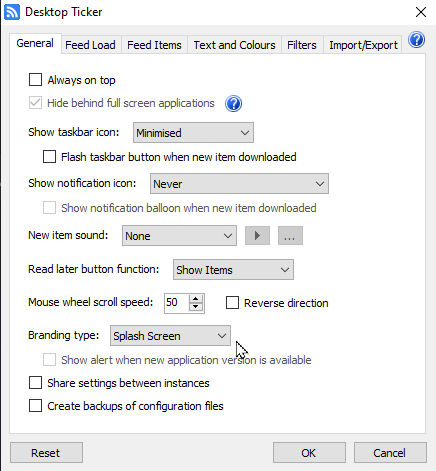436x471 pixels.
Task: Open the Text and Colours tab
Action: (235, 45)
